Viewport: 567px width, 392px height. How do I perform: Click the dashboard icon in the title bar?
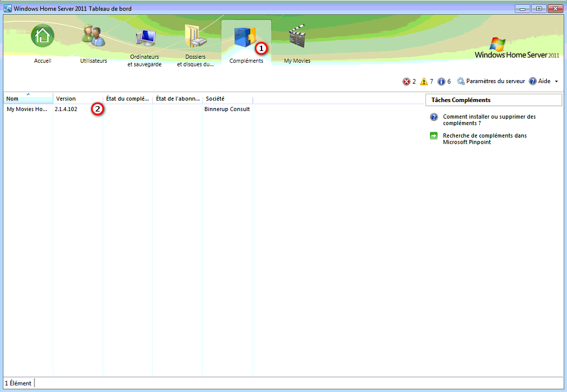click(8, 8)
